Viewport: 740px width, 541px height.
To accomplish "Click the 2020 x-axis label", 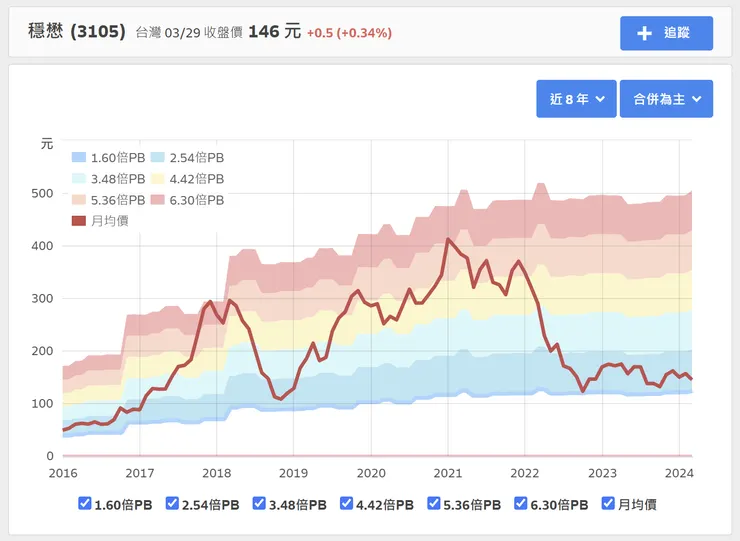I will (371, 473).
